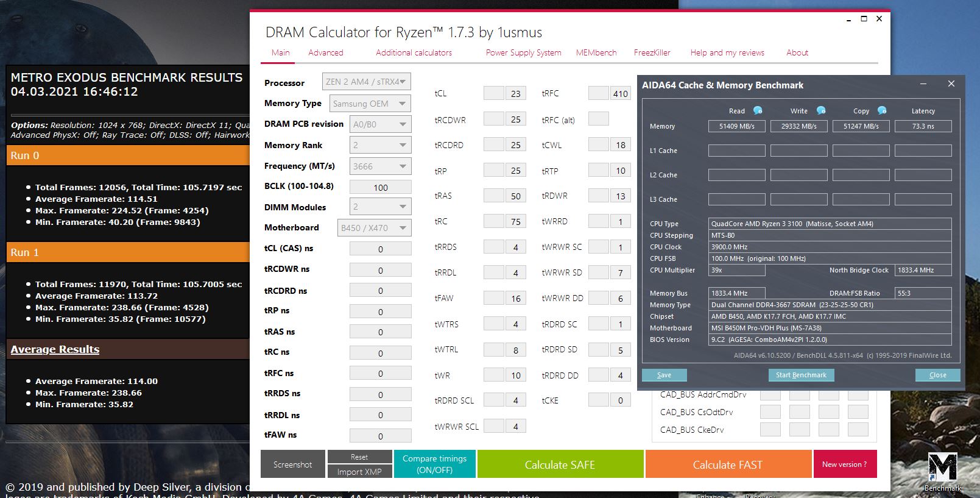Click the Run 0 header in benchmark results
The height and width of the screenshot is (498, 980).
click(x=128, y=155)
